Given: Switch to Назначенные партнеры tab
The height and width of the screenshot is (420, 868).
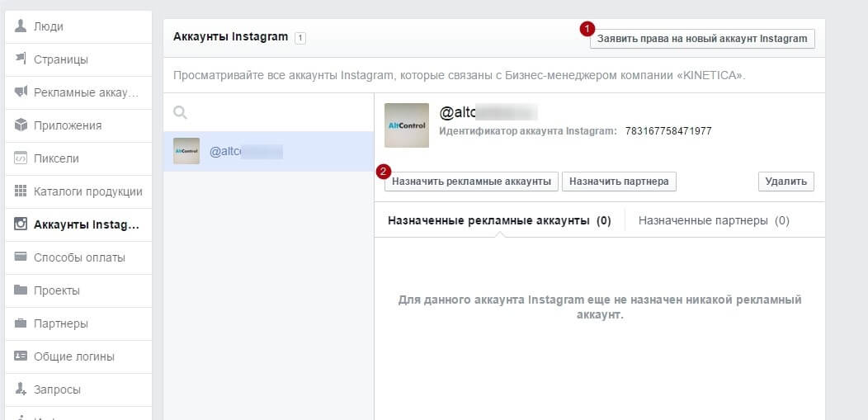Looking at the screenshot, I should pyautogui.click(x=714, y=221).
